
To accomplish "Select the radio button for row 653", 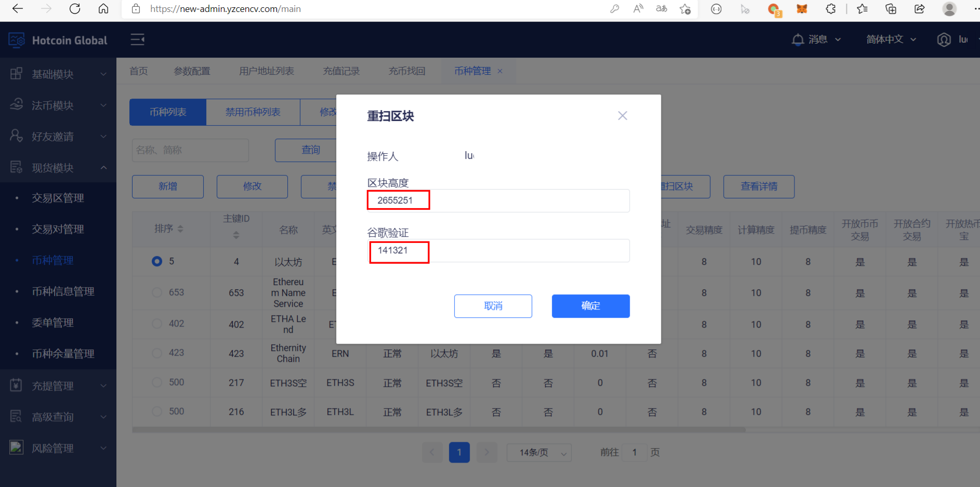I will pyautogui.click(x=157, y=292).
